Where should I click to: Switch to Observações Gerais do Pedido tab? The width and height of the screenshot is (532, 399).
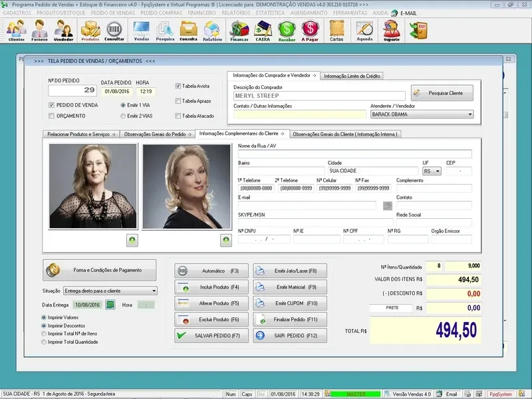click(x=158, y=134)
